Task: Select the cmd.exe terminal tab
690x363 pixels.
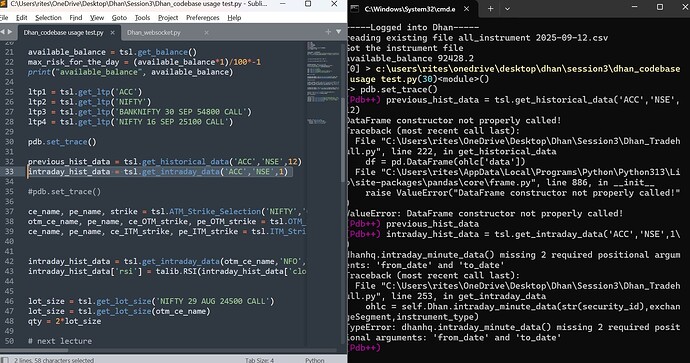Action: (411, 9)
